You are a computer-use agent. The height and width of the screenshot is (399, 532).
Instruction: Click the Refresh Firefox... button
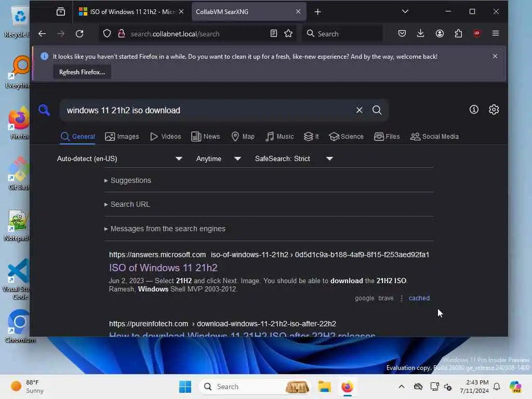pos(82,72)
